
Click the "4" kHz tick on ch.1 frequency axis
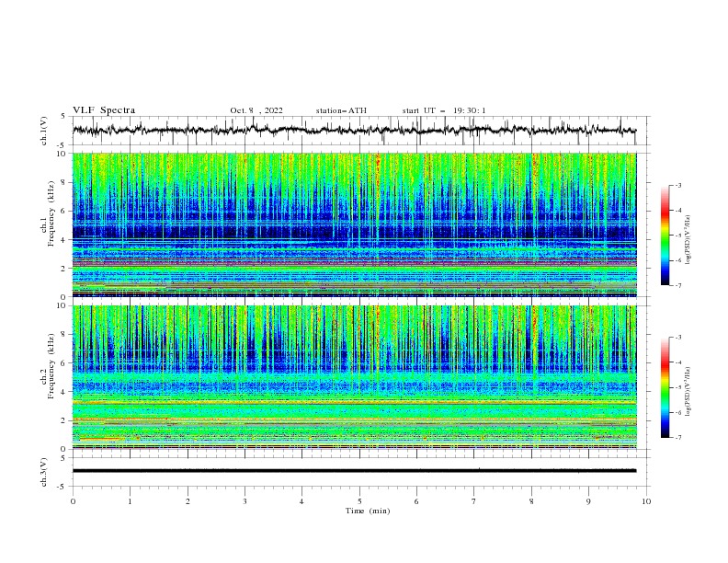tap(65, 240)
